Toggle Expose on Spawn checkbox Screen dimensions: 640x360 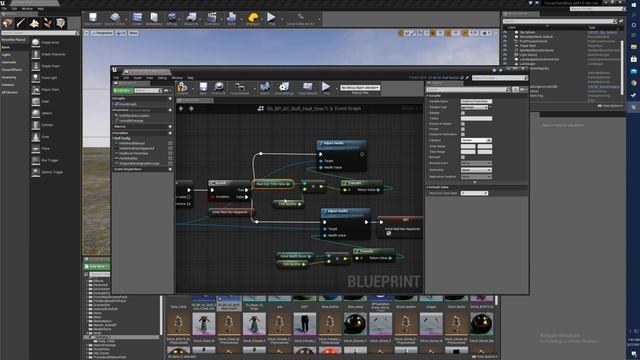tap(463, 124)
